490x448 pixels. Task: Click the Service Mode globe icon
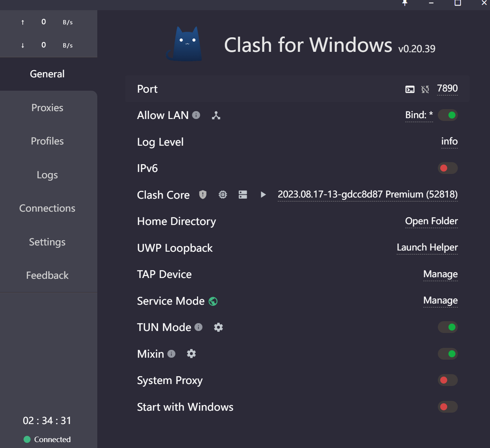coord(213,301)
